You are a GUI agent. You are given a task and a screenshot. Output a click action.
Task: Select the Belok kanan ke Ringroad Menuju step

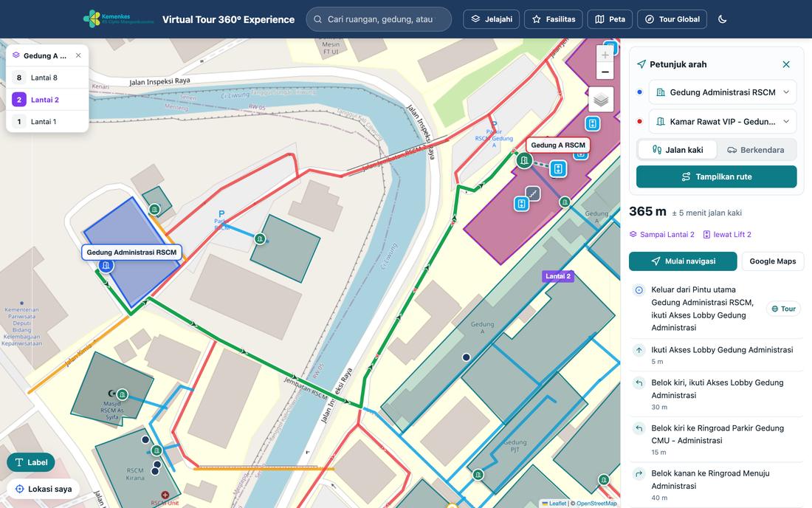(716, 484)
